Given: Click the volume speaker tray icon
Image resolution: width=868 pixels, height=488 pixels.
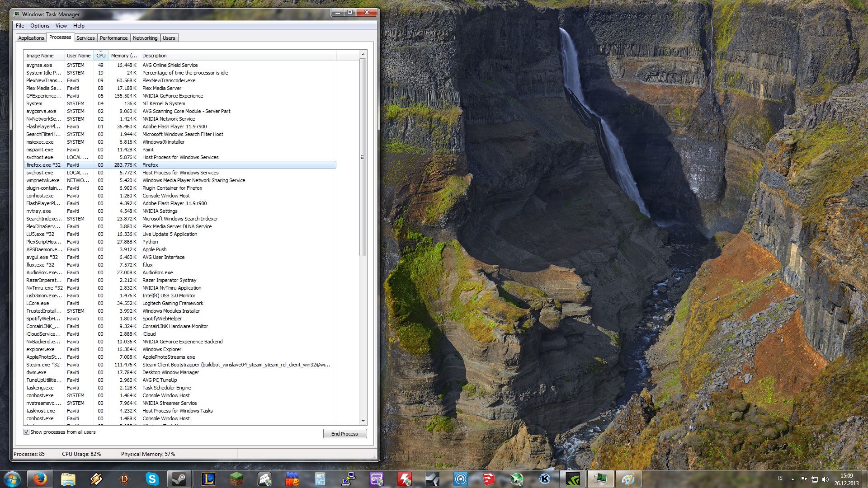Looking at the screenshot, I should coord(826,479).
